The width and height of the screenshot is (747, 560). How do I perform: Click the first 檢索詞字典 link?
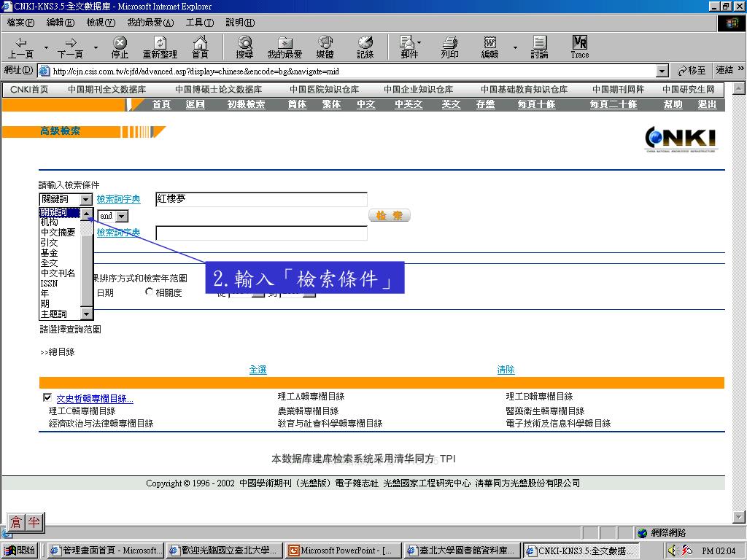(x=119, y=199)
